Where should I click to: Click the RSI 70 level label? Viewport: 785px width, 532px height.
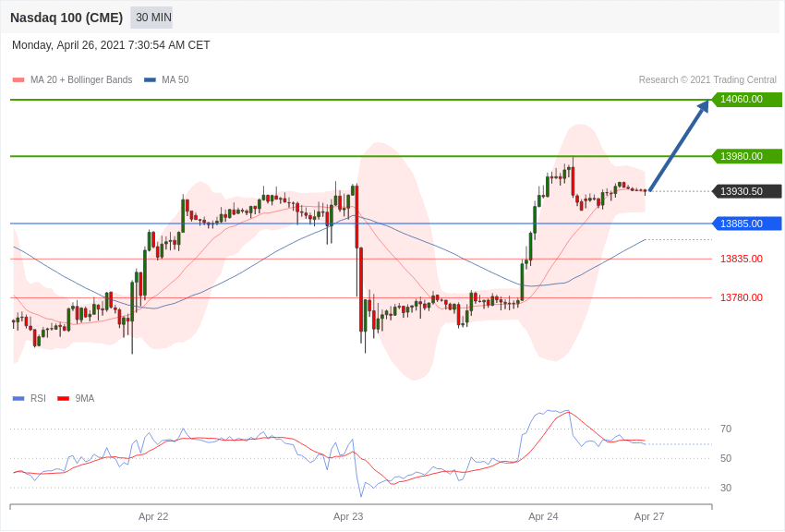tap(726, 429)
